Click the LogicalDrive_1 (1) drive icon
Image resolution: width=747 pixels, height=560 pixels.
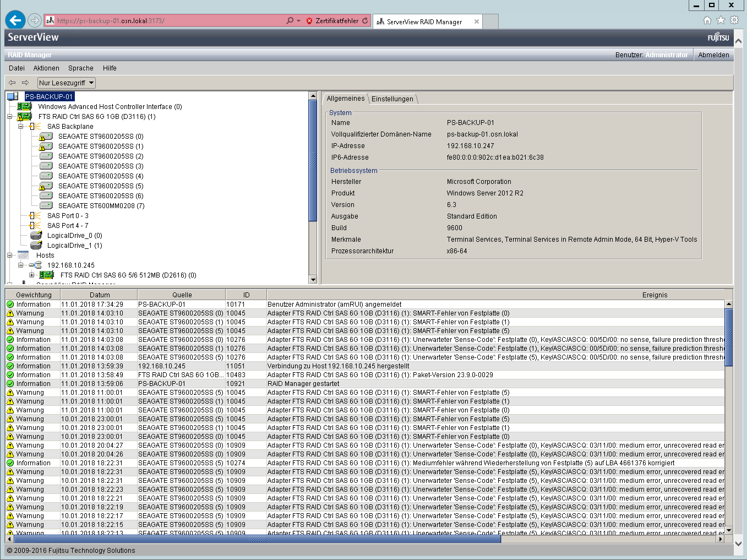coord(36,246)
